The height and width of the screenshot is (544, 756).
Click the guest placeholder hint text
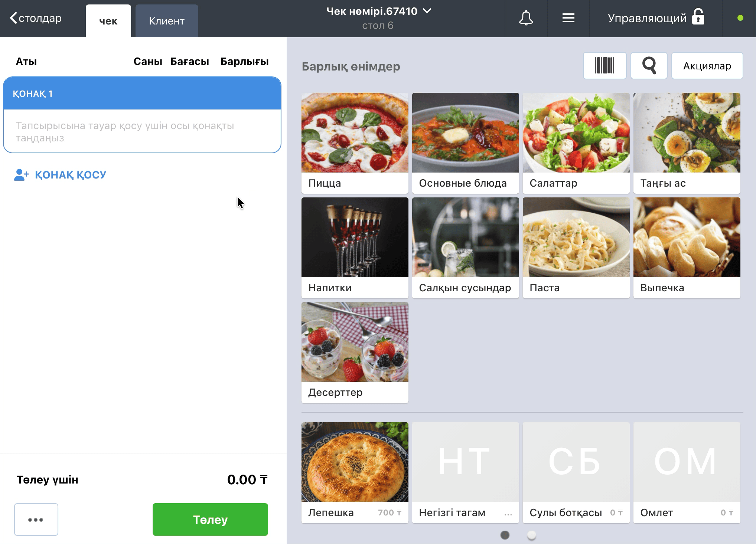[125, 132]
